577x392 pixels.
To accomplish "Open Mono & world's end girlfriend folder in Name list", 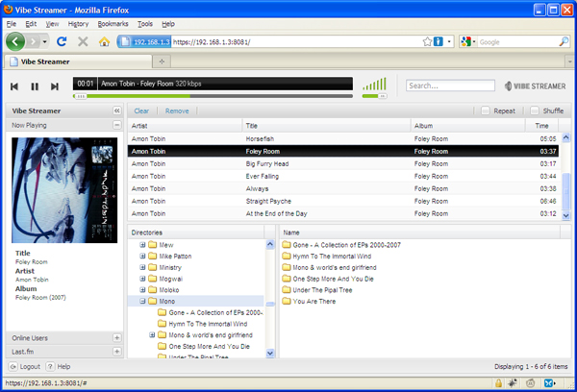I will tap(329, 268).
